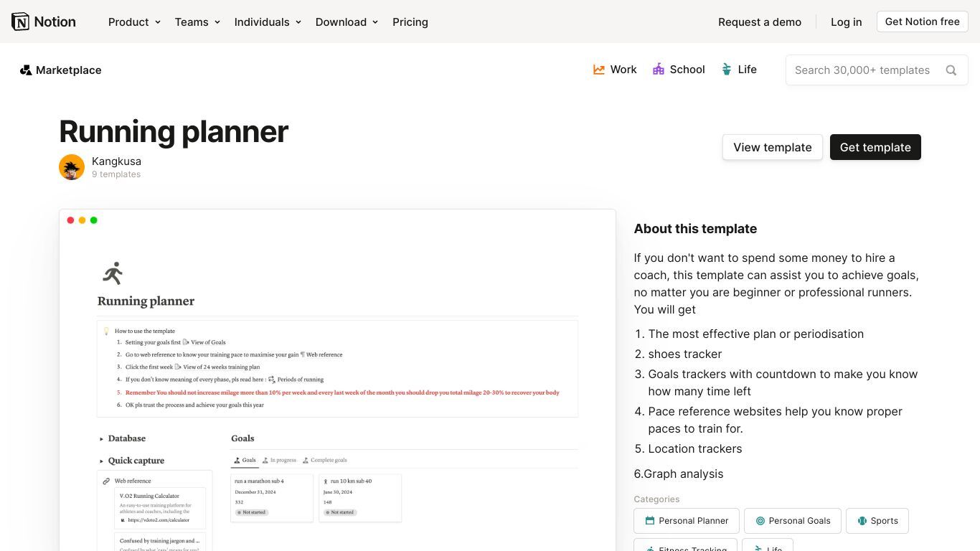Click the Get template button

pos(875,147)
